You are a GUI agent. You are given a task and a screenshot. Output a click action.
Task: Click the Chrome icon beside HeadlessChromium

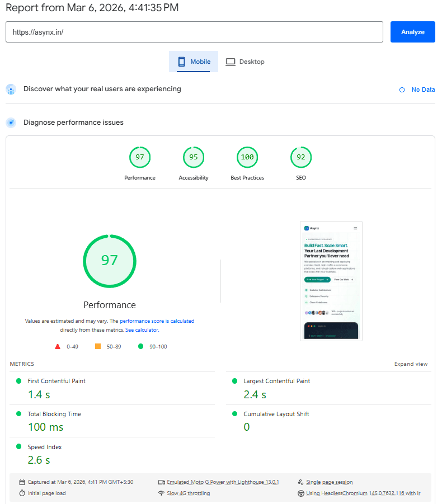pyautogui.click(x=301, y=493)
